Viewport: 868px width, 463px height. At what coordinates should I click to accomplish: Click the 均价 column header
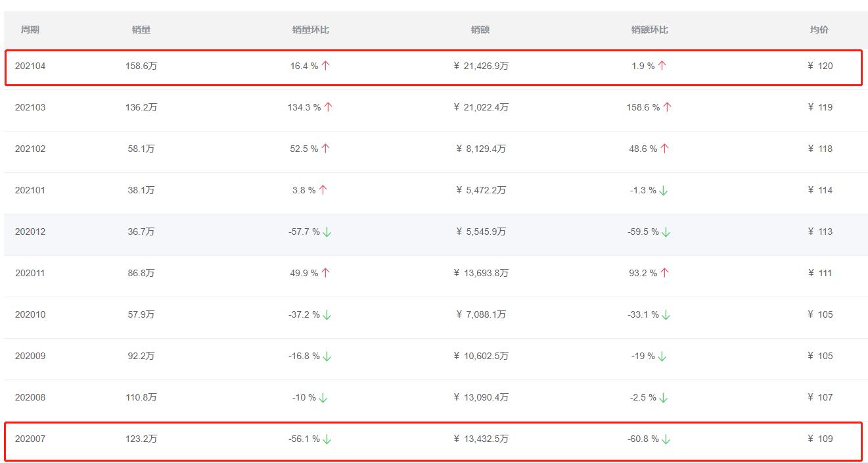coord(819,30)
